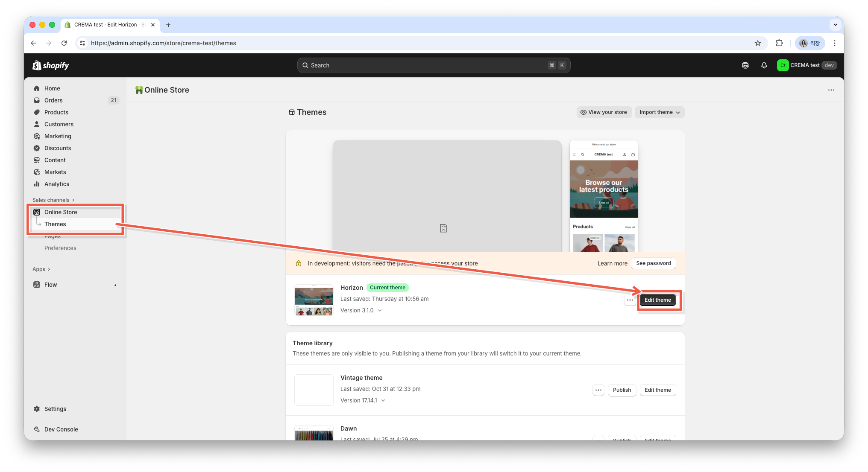868x472 pixels.
Task: Click the notifications bell icon
Action: (x=764, y=65)
